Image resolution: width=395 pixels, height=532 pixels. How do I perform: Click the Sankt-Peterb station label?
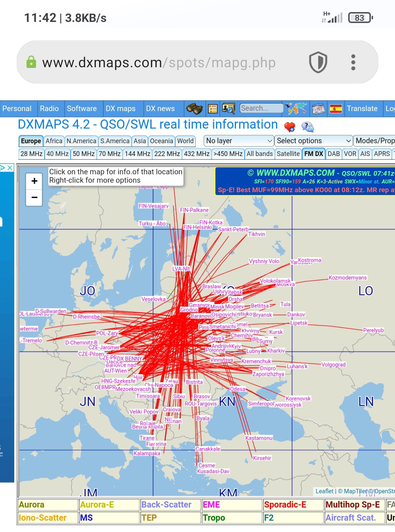(x=233, y=229)
